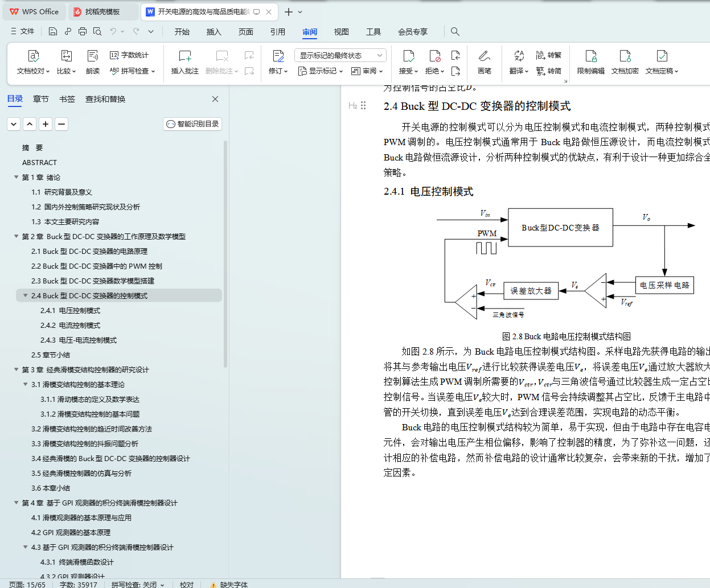Convert text with 转简
This screenshot has height=588, width=710.
coord(549,71)
